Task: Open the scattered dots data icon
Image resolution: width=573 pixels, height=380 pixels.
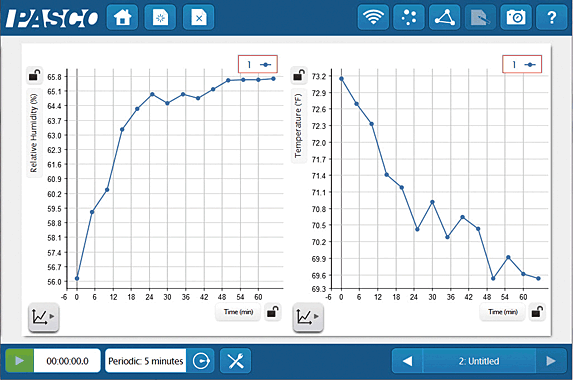Action: point(409,17)
